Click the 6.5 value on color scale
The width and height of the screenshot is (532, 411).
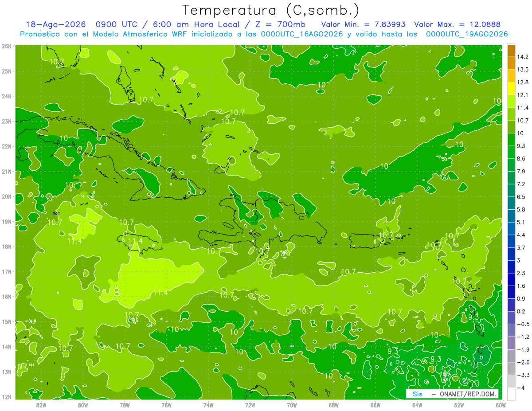coord(521,196)
